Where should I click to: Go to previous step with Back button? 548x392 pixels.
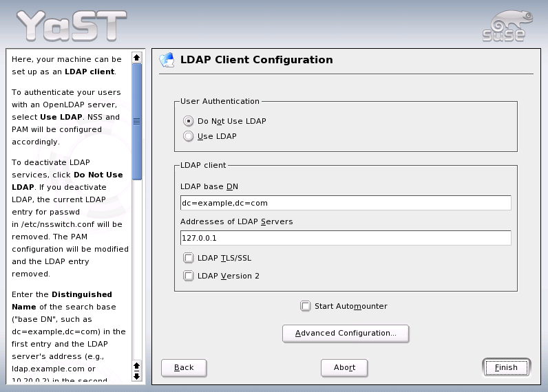click(184, 367)
